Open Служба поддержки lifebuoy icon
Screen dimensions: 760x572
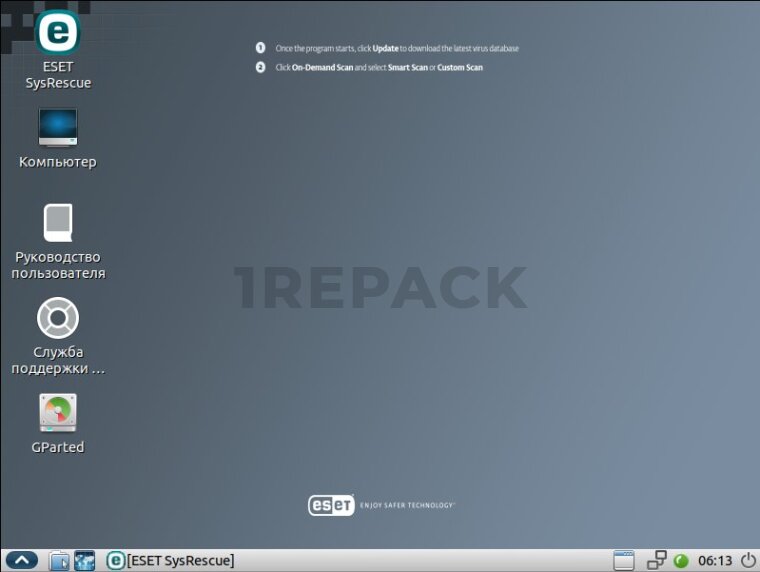click(57, 318)
